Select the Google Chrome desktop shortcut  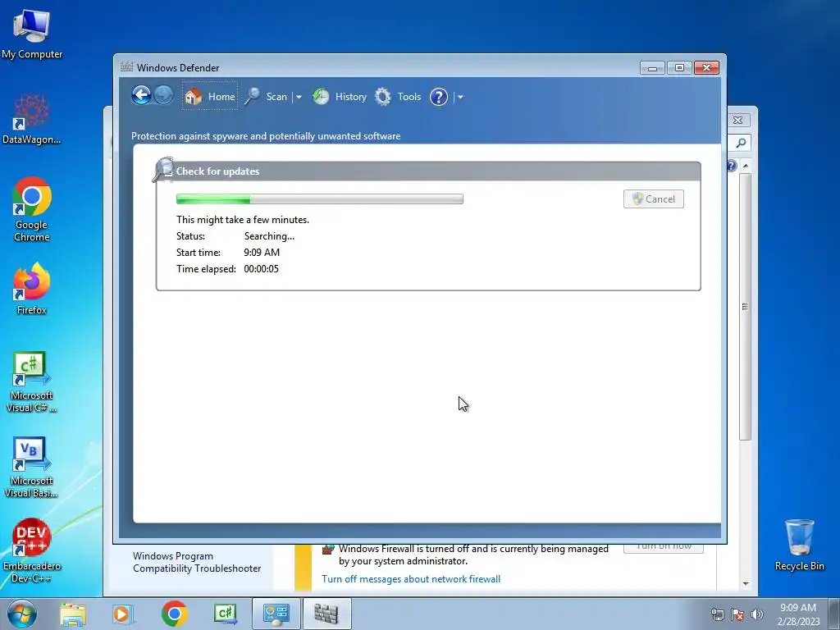coord(32,209)
